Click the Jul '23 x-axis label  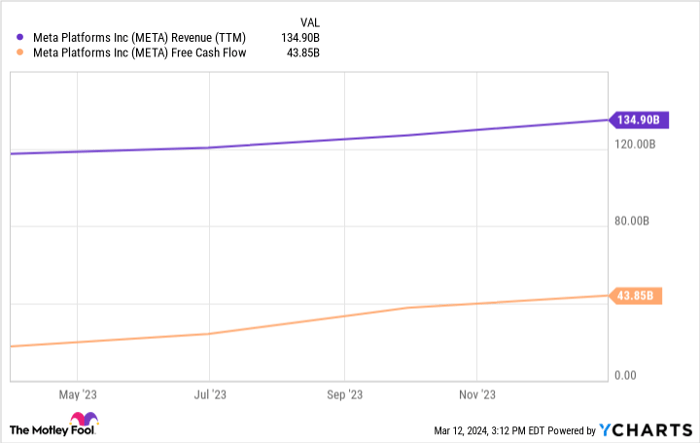(212, 394)
